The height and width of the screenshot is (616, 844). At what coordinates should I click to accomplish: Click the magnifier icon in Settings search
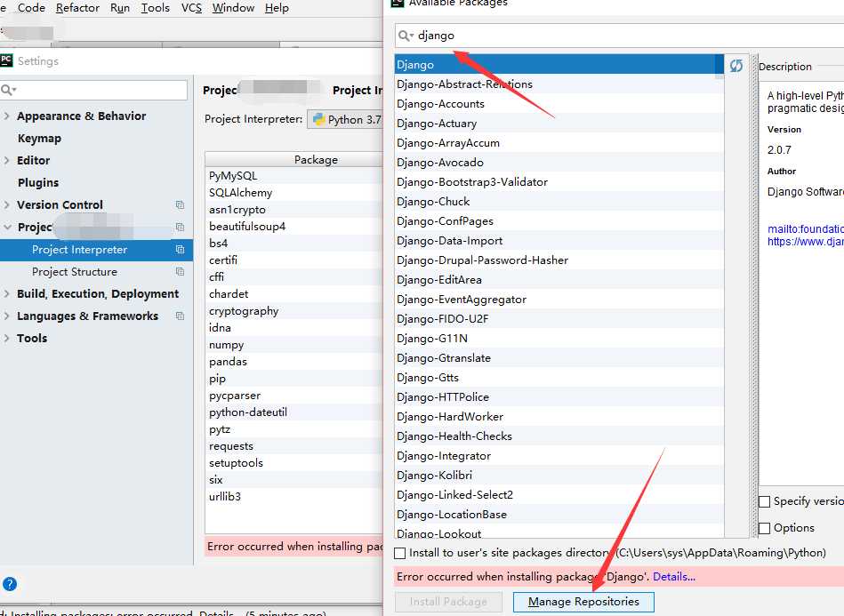pos(8,89)
